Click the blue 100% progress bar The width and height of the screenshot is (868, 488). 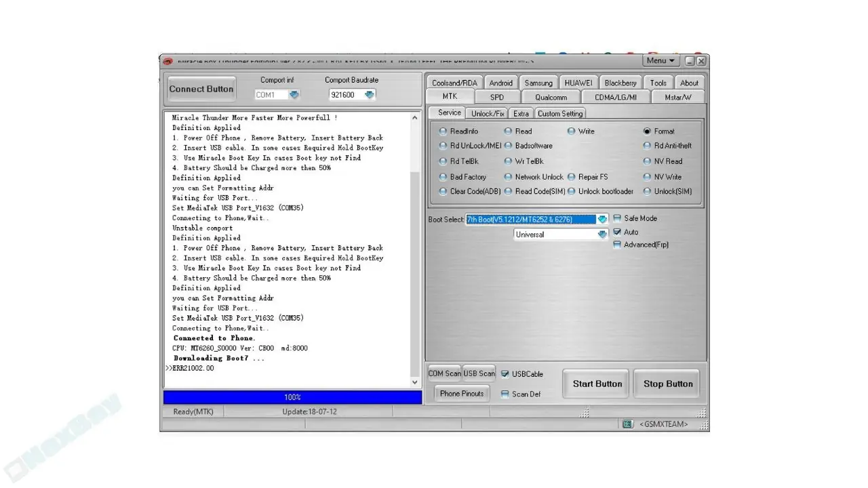tap(292, 397)
